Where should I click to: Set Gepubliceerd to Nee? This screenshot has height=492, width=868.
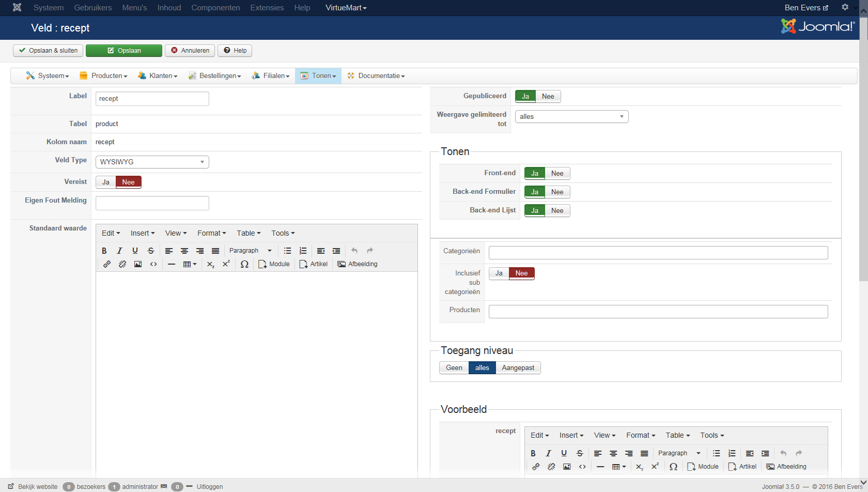click(548, 96)
